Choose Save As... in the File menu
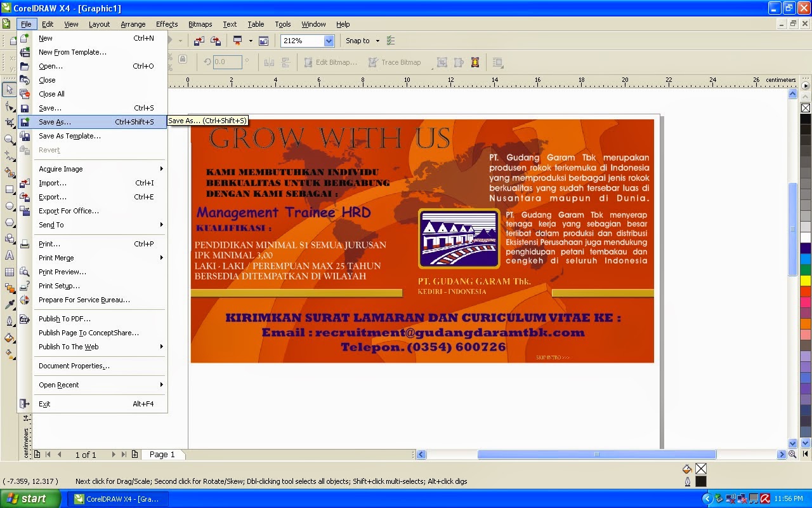Screen dimensions: 812x508 click(x=92, y=122)
